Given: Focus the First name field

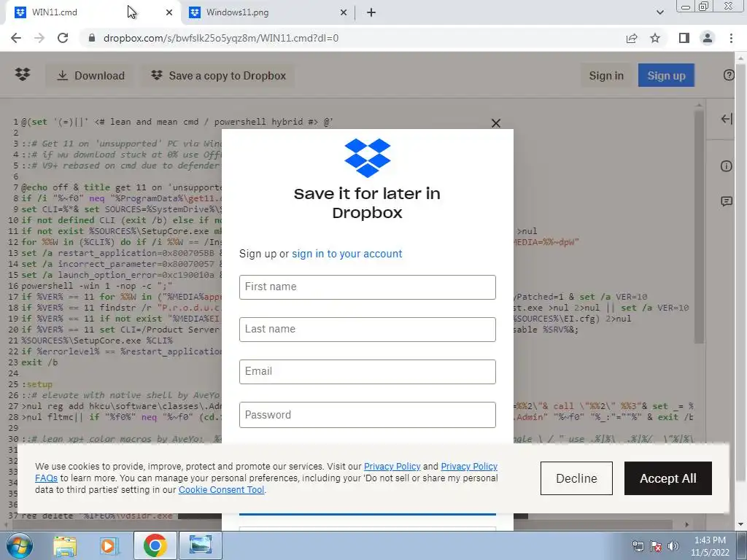Looking at the screenshot, I should pos(368,287).
